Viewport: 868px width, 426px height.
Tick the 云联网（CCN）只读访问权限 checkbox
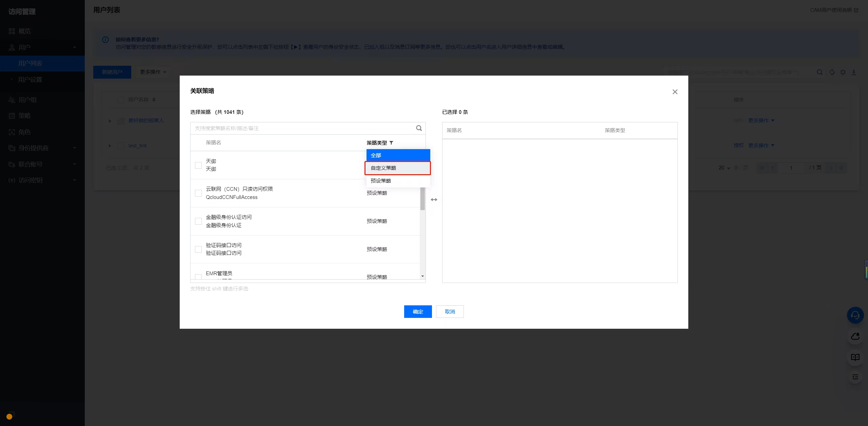click(198, 193)
